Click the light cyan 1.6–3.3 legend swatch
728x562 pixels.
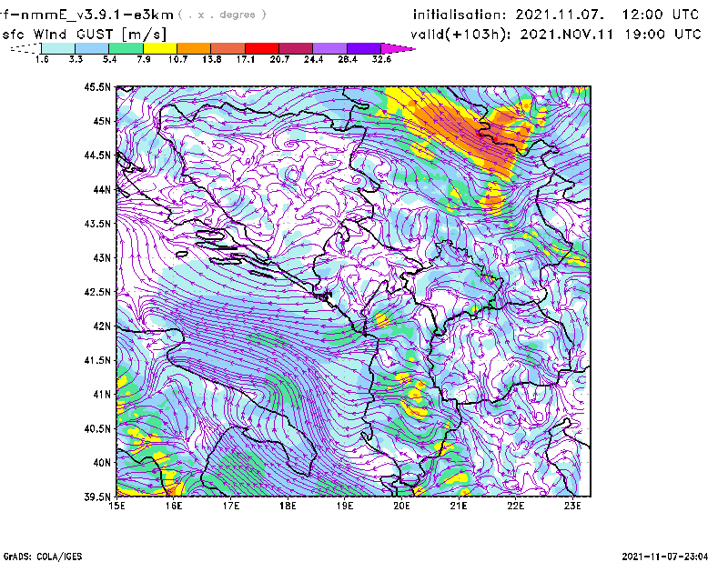tap(58, 48)
